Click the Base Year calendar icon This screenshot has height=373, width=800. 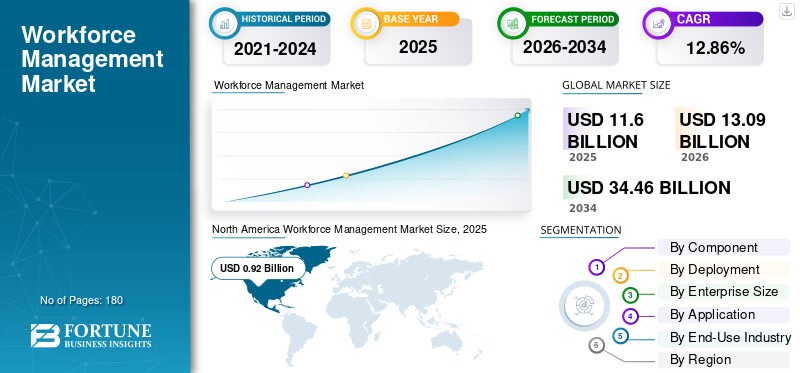click(365, 23)
